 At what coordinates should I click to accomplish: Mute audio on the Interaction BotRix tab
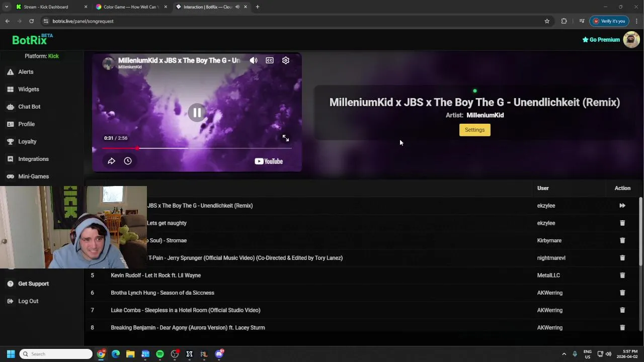click(x=237, y=7)
